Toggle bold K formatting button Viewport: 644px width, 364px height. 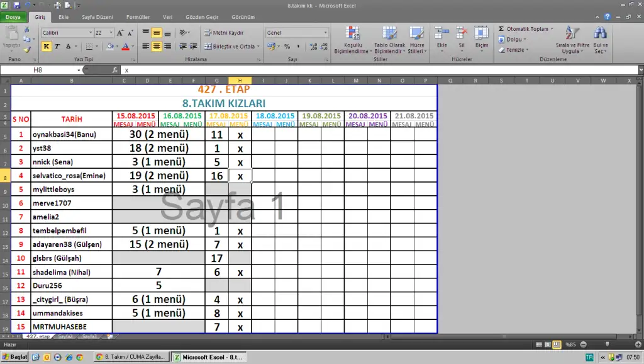(x=47, y=47)
